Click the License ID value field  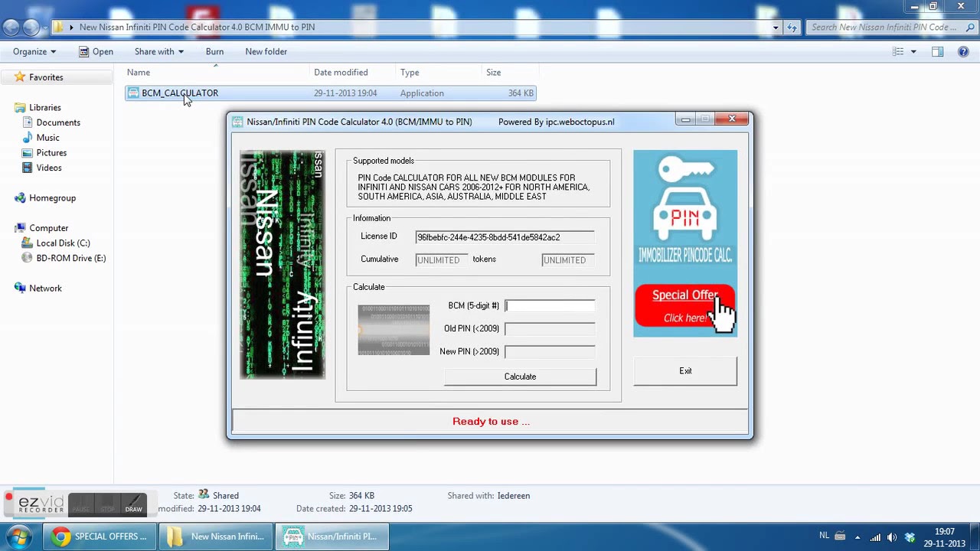[505, 237]
